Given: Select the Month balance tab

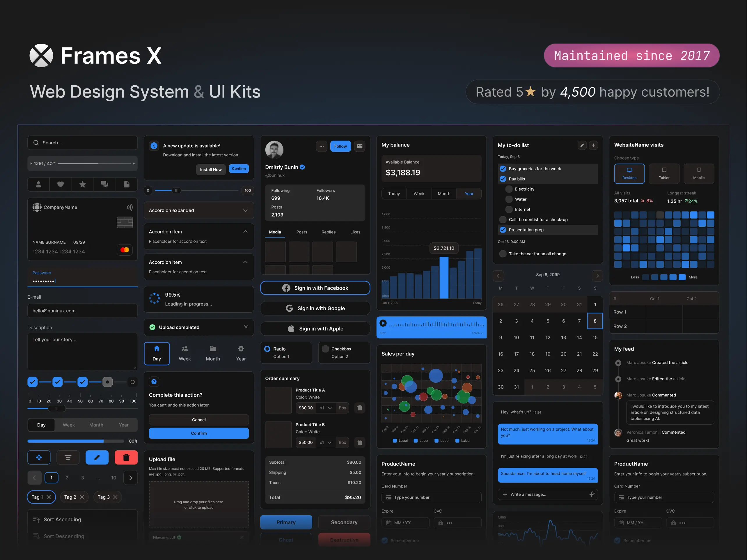Looking at the screenshot, I should click(x=444, y=194).
